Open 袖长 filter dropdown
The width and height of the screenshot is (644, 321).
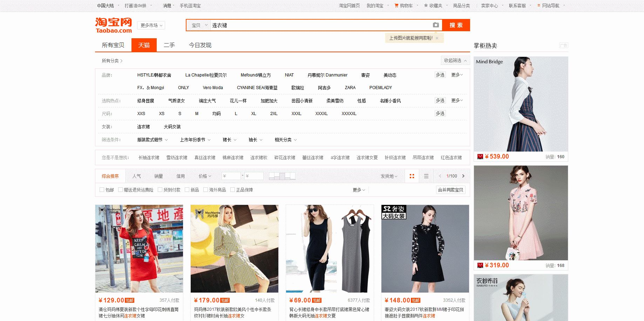click(x=256, y=140)
